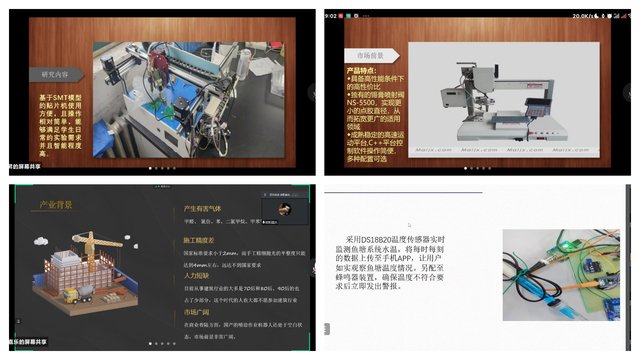Click the small page number badge on 产业背景 slide
Viewport: 640px width, 360px height.
tap(18, 322)
